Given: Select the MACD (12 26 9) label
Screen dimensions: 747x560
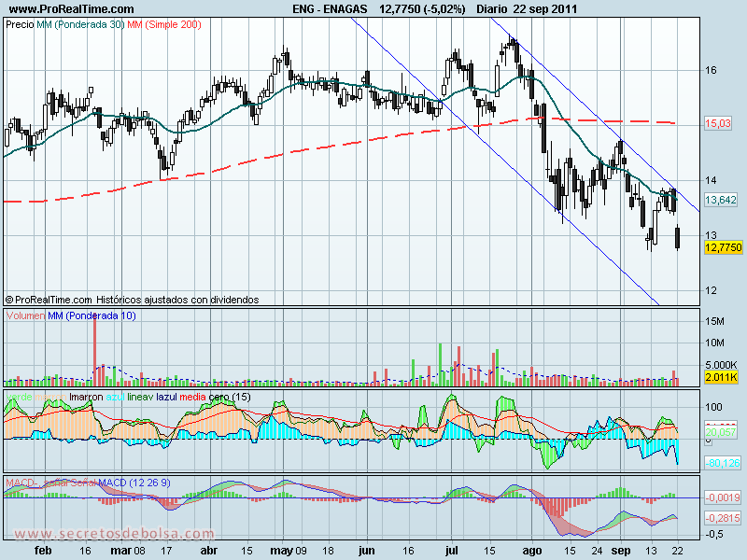Looking at the screenshot, I should point(134,483).
